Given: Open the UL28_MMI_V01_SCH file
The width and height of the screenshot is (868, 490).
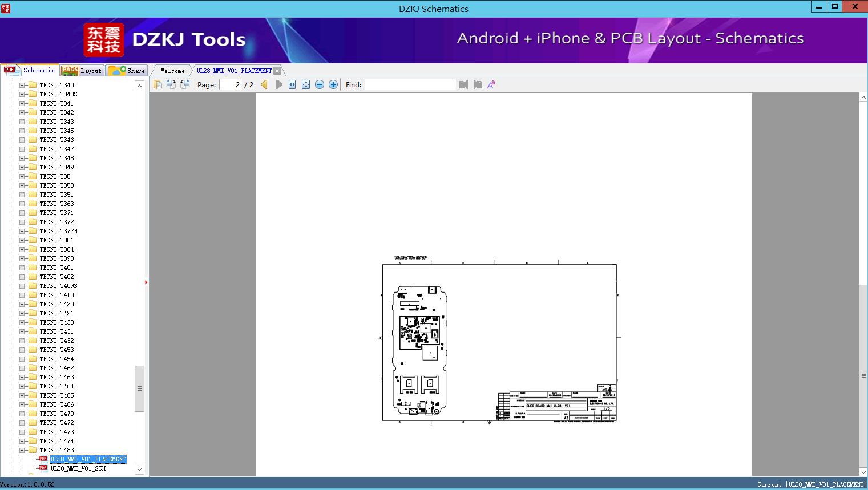Looking at the screenshot, I should click(78, 468).
